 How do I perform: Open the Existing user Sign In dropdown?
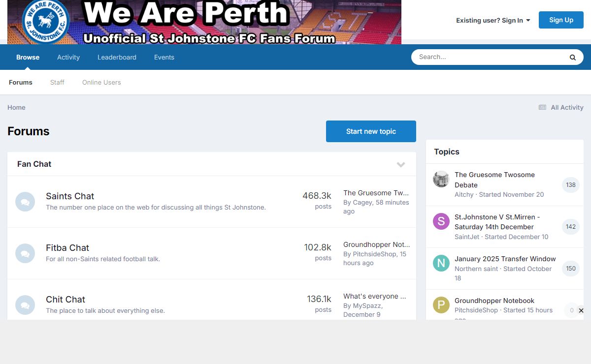coord(493,20)
